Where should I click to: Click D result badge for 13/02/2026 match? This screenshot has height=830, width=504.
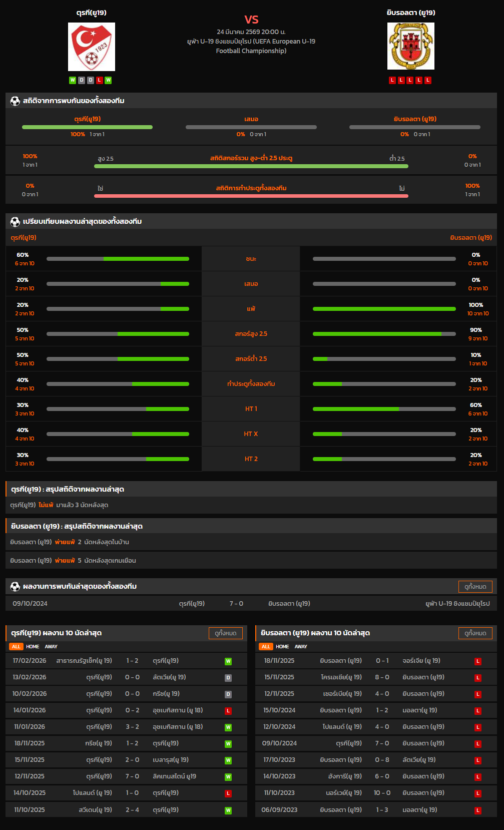(x=228, y=678)
